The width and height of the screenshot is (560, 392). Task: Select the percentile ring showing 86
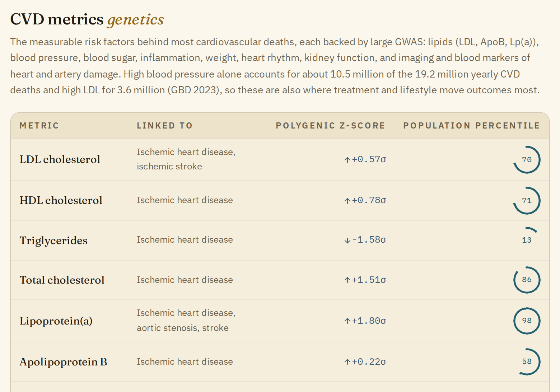click(x=527, y=280)
